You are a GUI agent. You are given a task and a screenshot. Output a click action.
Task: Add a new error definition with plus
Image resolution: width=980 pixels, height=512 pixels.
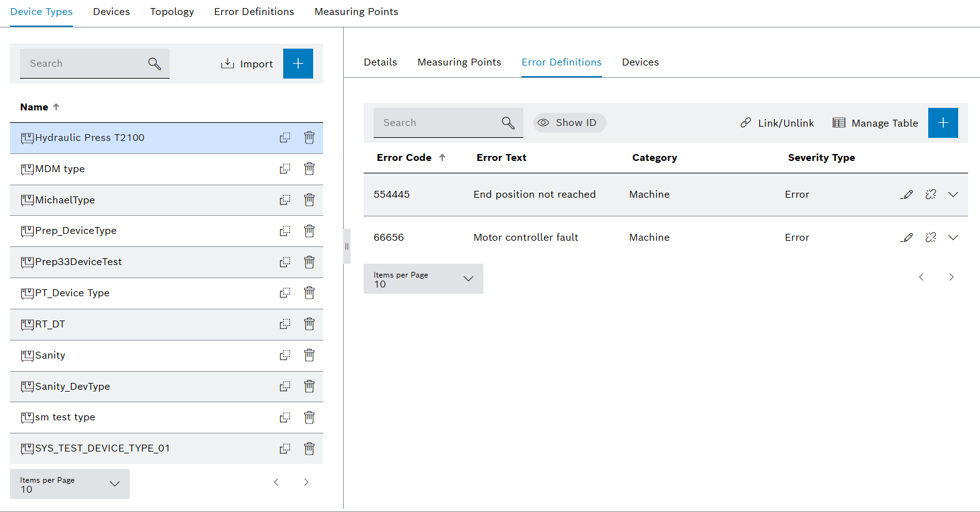pos(943,123)
